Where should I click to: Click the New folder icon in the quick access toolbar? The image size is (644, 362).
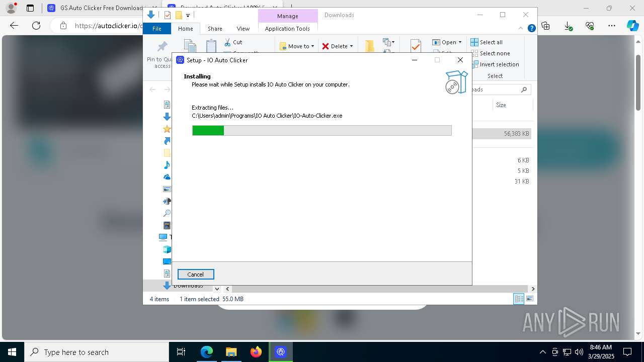(178, 15)
